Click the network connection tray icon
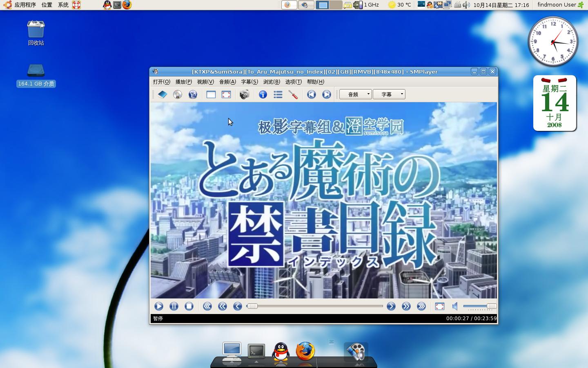This screenshot has height=368, width=588. point(447,5)
